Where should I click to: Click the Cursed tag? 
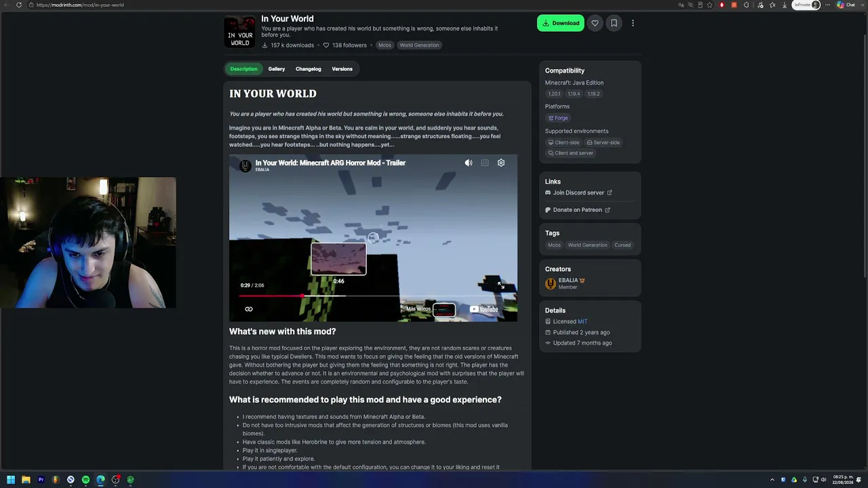pos(623,245)
